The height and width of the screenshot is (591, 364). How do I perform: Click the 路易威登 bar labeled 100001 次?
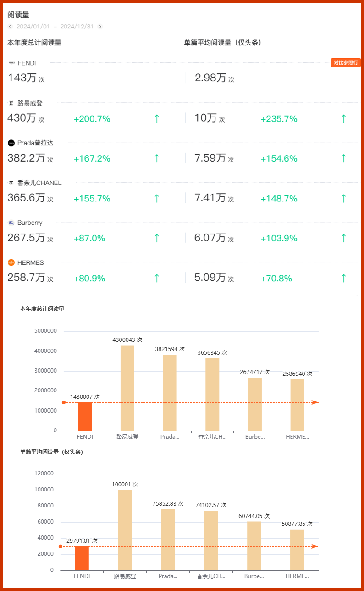(x=125, y=530)
